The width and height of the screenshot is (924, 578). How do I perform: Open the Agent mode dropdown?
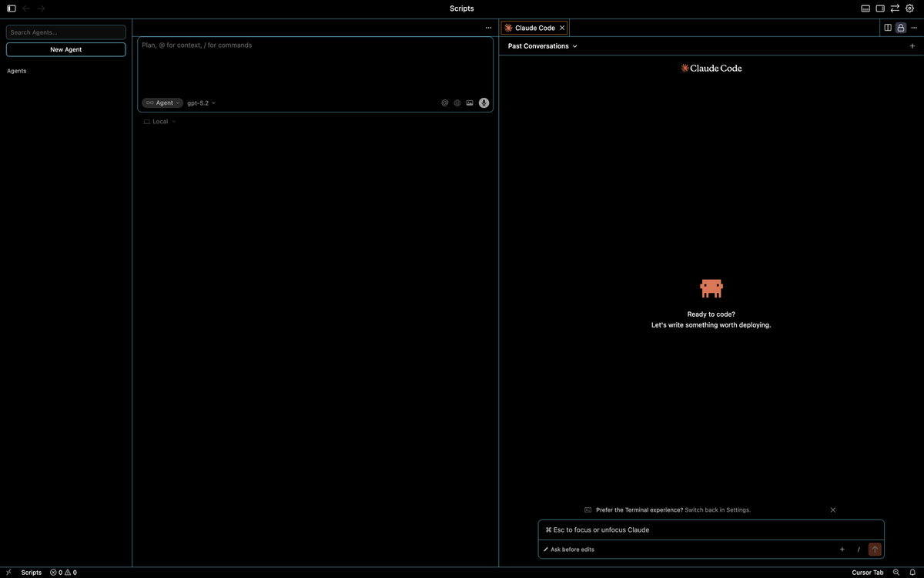click(162, 102)
